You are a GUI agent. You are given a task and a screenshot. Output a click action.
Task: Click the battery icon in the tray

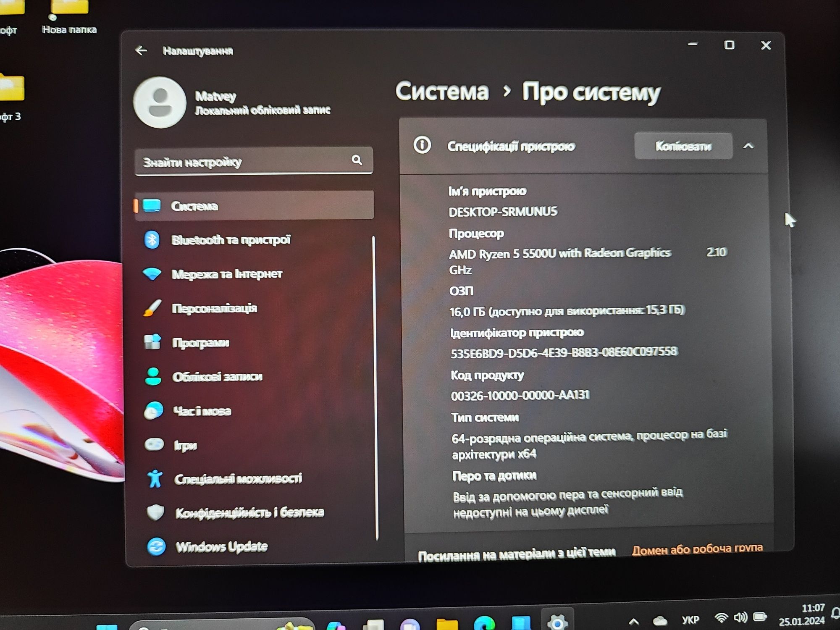point(760,617)
